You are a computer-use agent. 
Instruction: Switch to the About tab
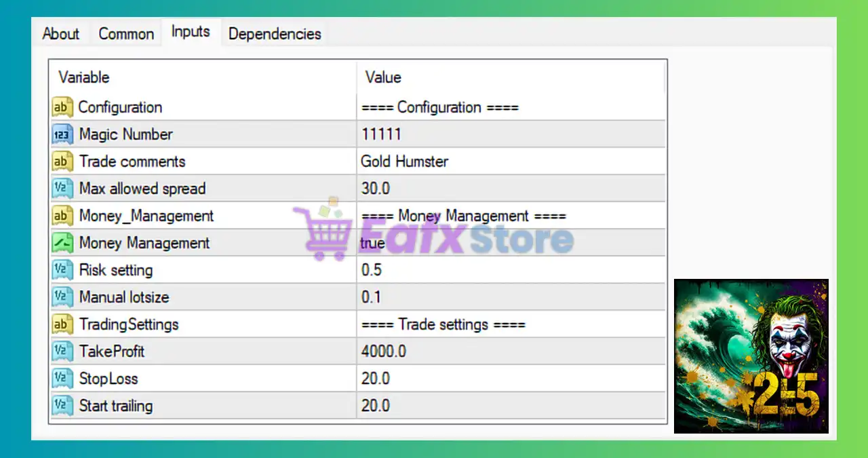(61, 34)
